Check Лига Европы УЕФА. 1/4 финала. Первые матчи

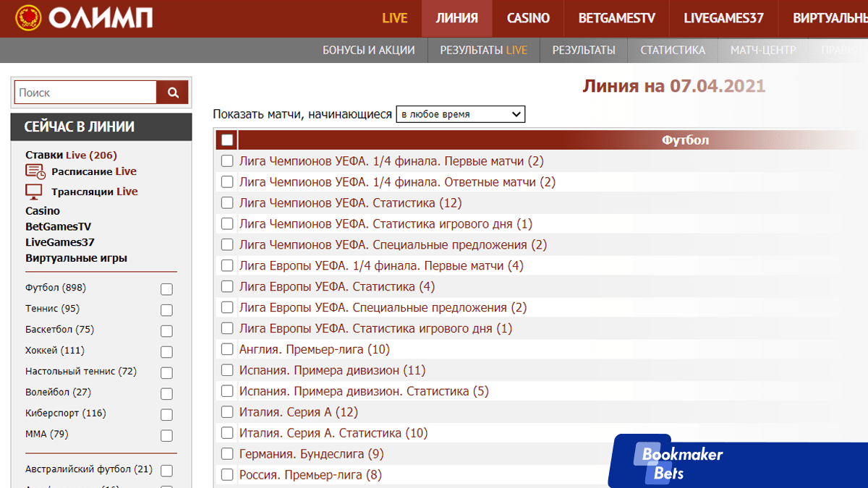tap(227, 266)
